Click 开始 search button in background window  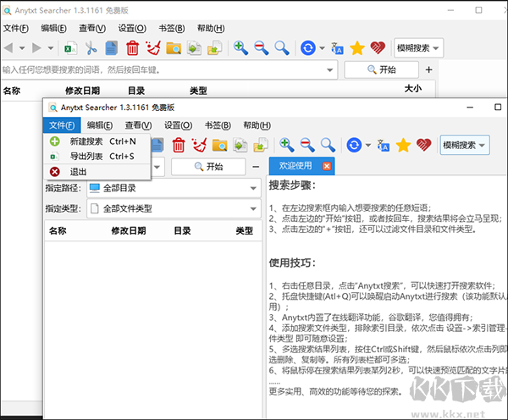point(381,69)
